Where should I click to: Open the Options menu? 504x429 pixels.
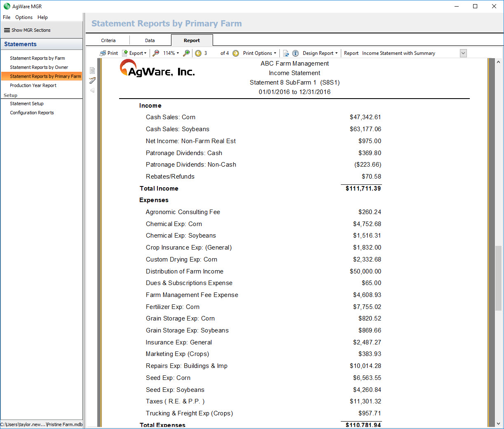[24, 17]
